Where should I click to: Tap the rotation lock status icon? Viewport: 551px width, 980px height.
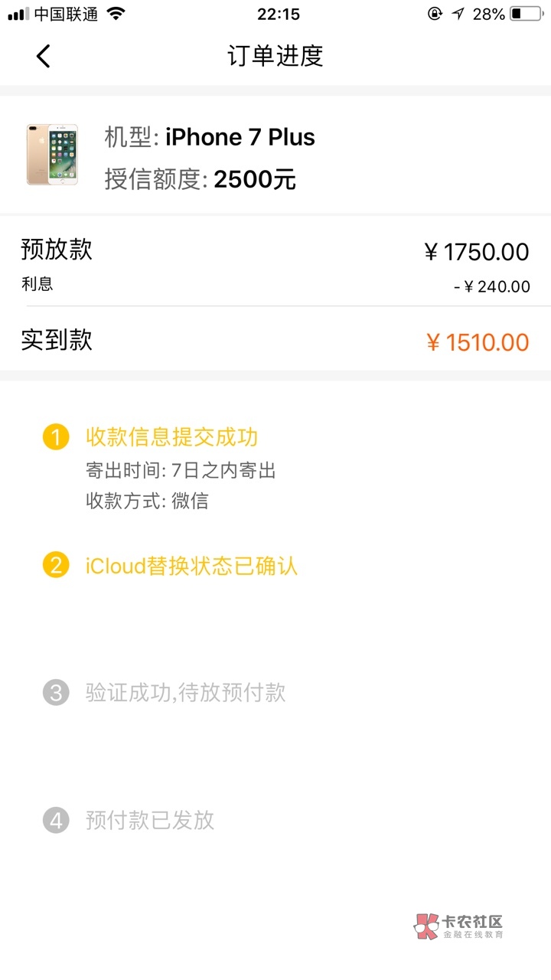pyautogui.click(x=435, y=14)
